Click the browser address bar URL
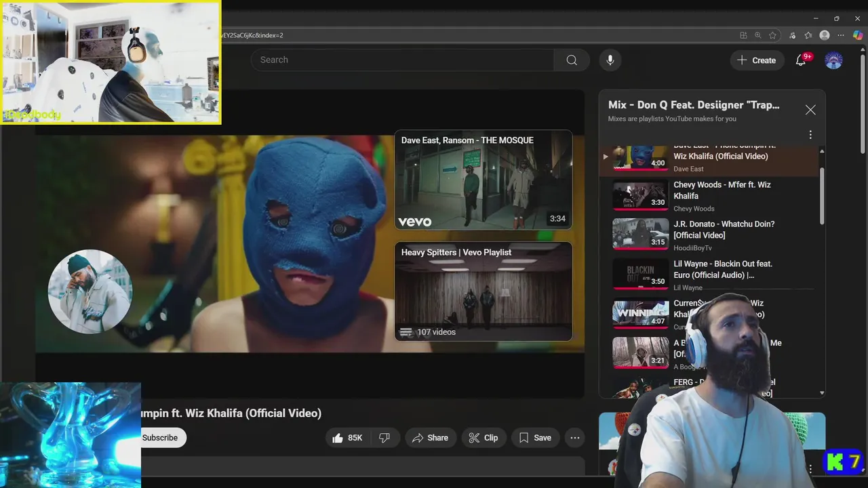 pos(252,35)
